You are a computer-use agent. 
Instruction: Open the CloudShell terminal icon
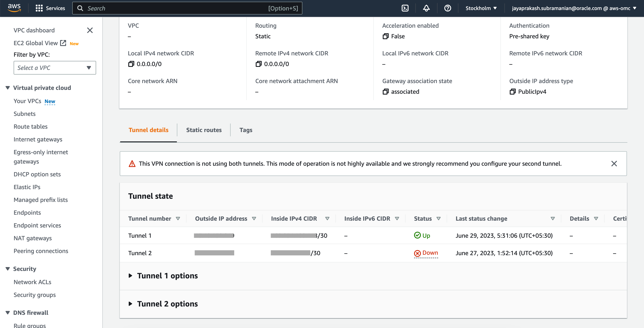click(x=405, y=8)
